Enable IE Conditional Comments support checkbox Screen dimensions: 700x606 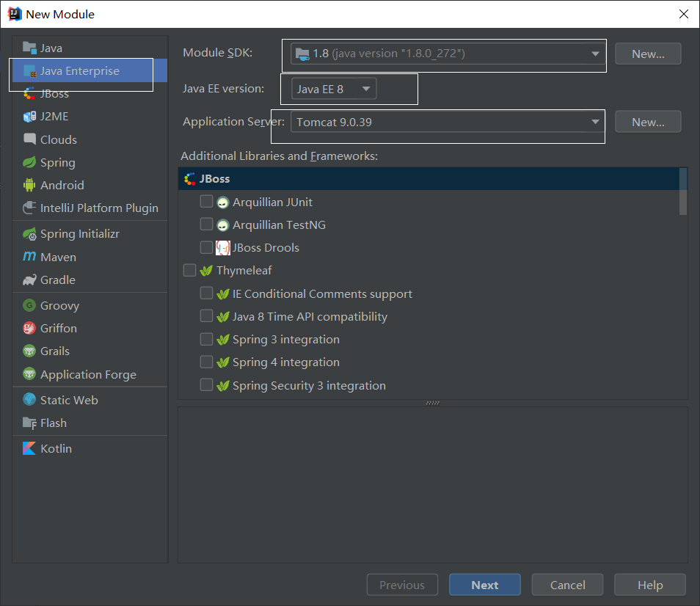click(x=206, y=293)
